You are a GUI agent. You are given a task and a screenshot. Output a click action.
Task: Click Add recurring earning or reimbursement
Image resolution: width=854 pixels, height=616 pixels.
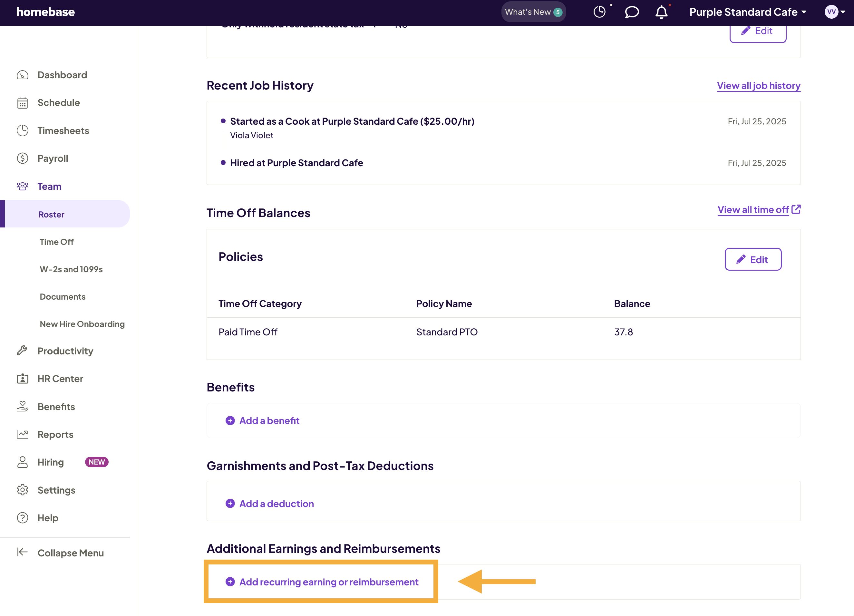pyautogui.click(x=322, y=582)
